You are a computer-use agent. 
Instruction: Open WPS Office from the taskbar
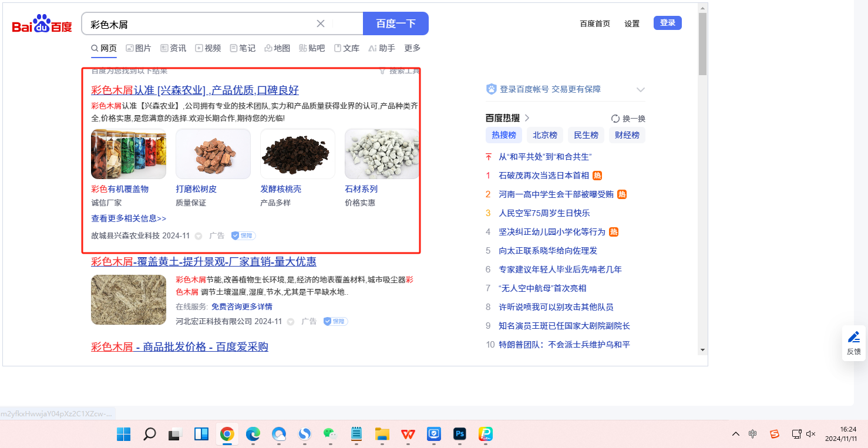(408, 434)
